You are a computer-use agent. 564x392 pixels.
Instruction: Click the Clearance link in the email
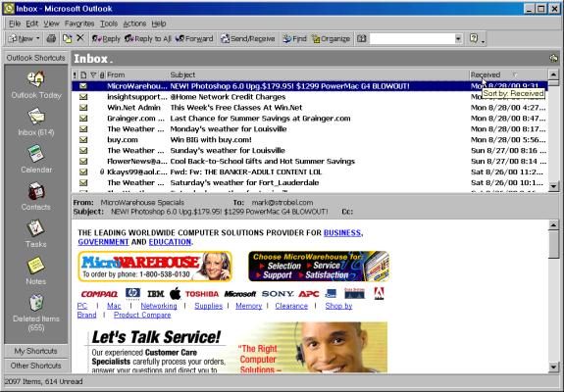pos(291,306)
